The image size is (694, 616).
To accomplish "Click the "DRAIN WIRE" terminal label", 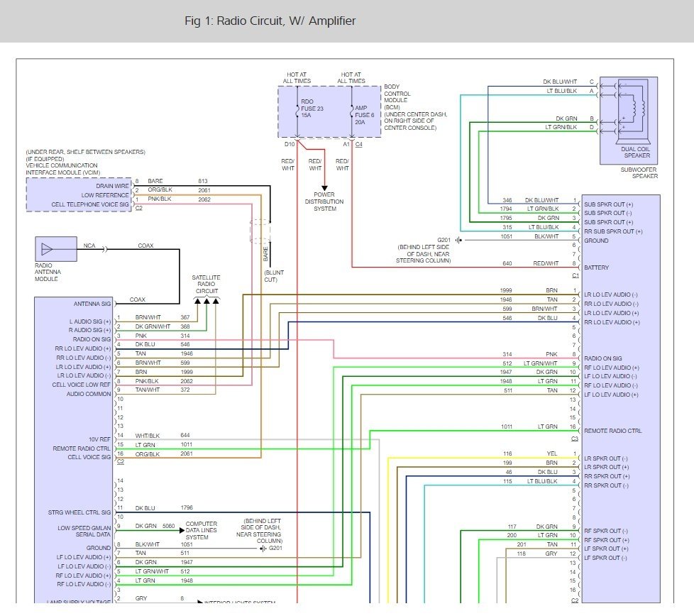I will [x=112, y=186].
